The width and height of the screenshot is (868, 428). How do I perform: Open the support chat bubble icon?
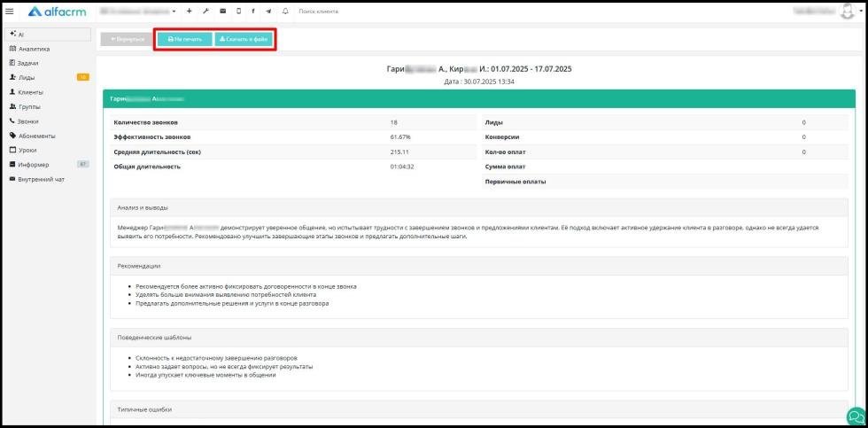pyautogui.click(x=856, y=417)
